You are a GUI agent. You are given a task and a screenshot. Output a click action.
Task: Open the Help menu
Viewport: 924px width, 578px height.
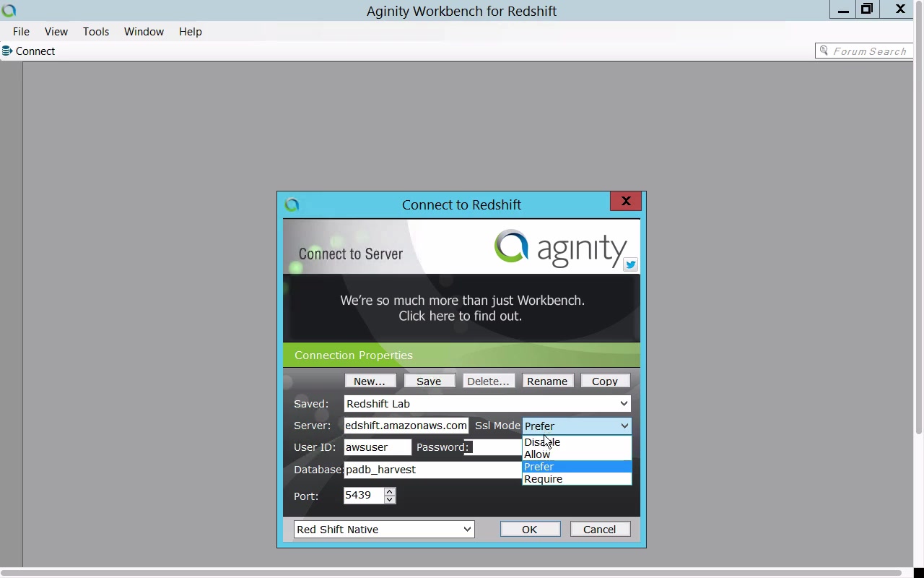click(191, 32)
